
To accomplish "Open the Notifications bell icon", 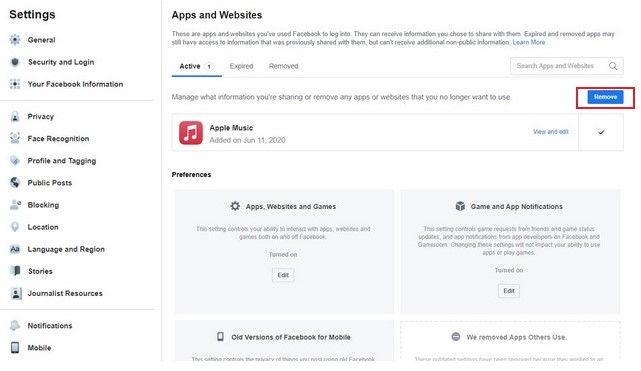I will 15,326.
